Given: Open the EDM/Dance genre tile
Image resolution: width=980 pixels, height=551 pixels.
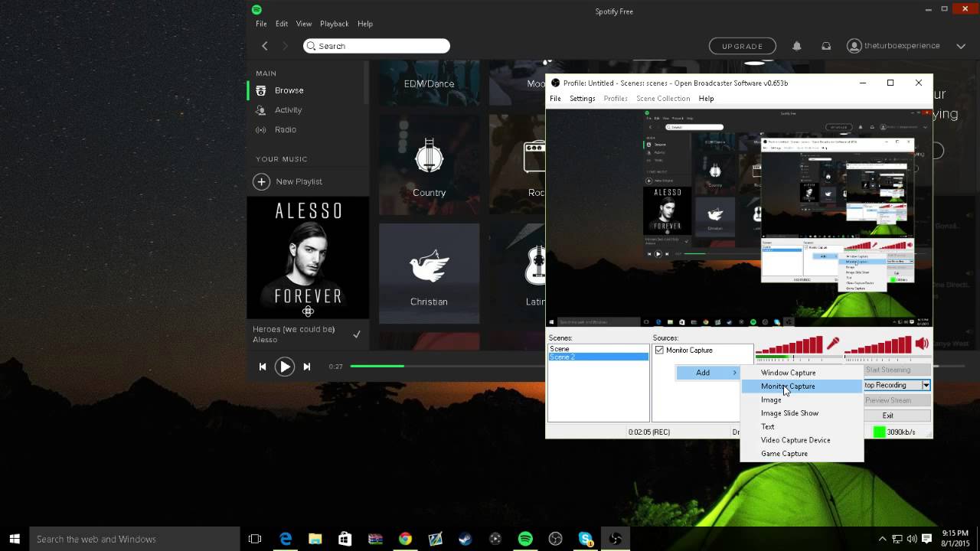Looking at the screenshot, I should coord(429,83).
